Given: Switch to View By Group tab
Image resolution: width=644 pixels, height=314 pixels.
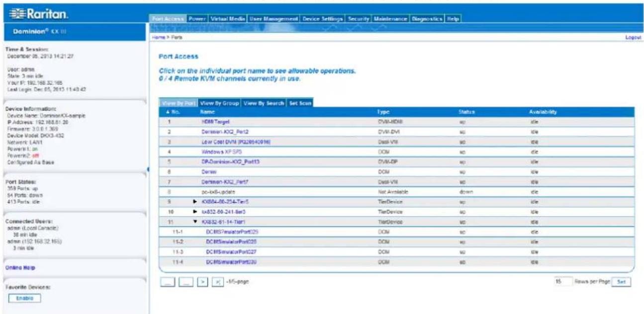Looking at the screenshot, I should (219, 103).
